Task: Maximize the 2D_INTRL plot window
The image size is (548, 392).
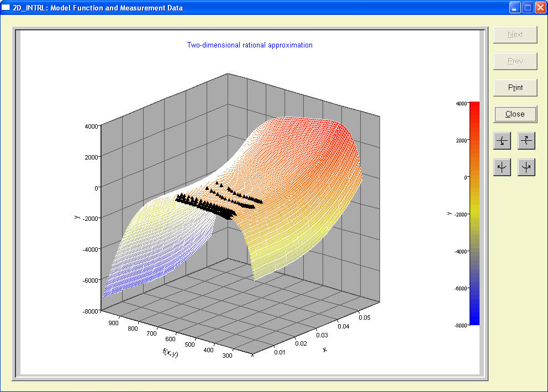Action: (527, 8)
